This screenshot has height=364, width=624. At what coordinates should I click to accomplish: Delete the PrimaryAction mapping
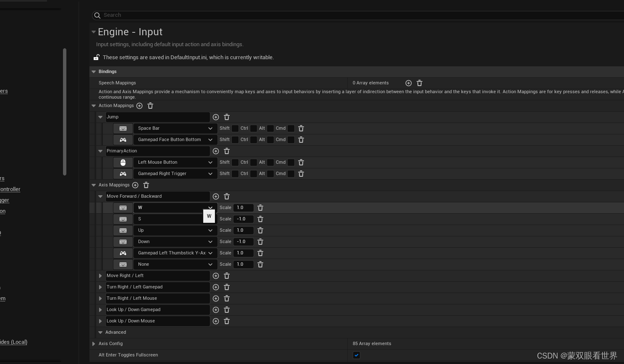[x=227, y=151]
